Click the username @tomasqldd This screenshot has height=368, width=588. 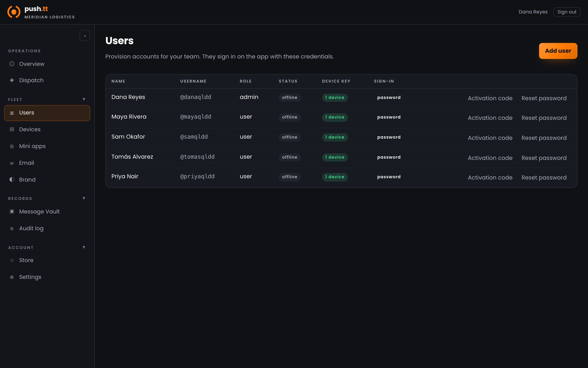click(x=197, y=157)
